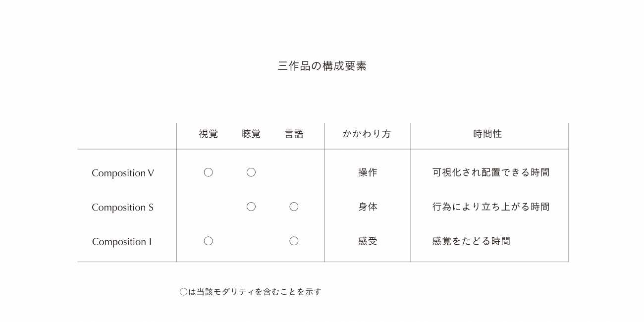
Task: Select the 言語 column header
Action: (294, 134)
